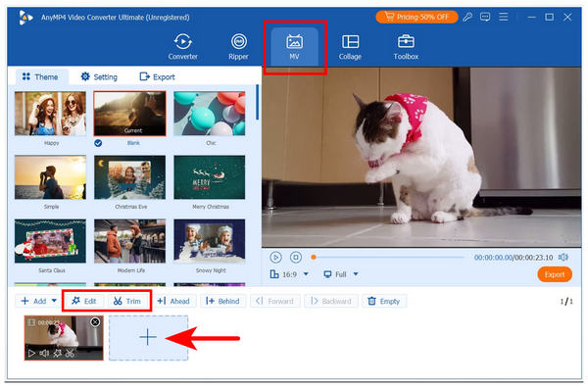
Task: Click the blue checkmark beside Blank
Action: tap(98, 143)
